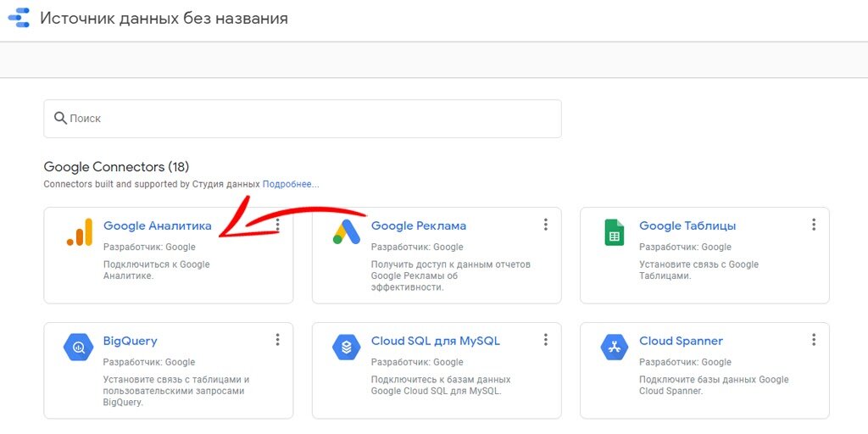This screenshot has width=868, height=434.
Task: Click the Cloud Spanner hexagon icon
Action: point(615,348)
